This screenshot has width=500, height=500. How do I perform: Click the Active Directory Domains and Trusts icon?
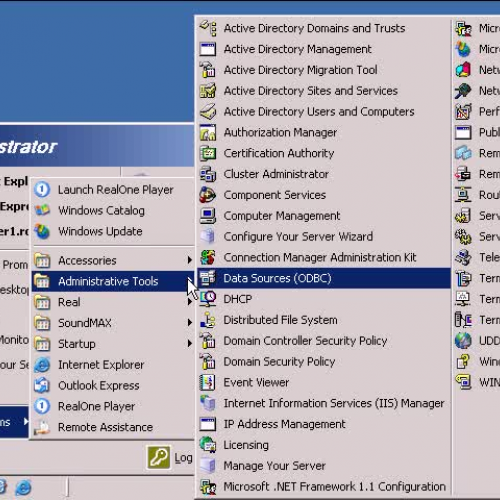click(x=208, y=28)
